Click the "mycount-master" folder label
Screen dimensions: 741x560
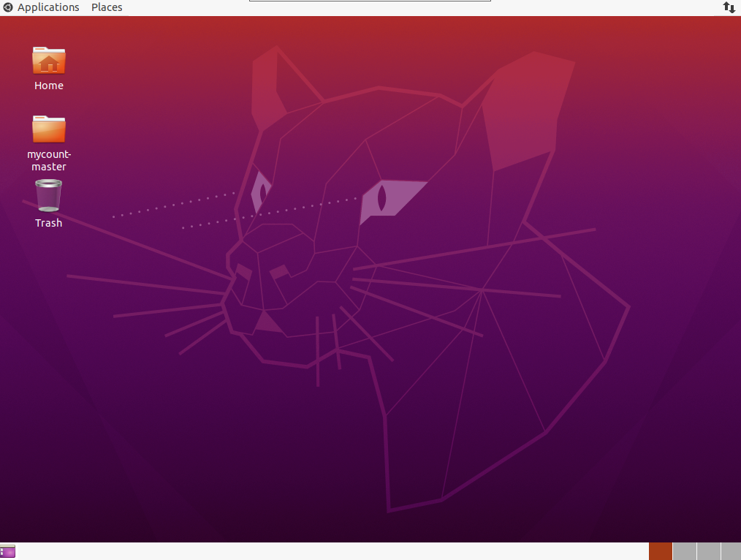click(x=49, y=160)
